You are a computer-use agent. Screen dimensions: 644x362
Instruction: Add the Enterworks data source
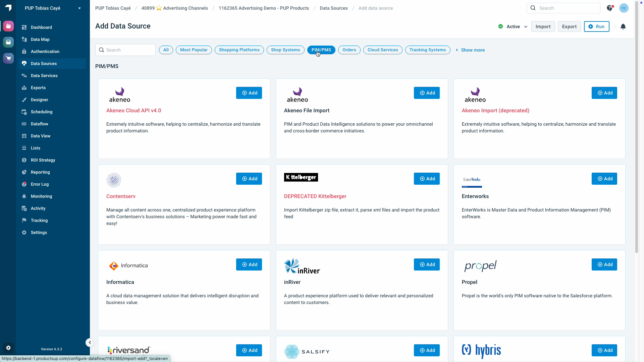pos(604,179)
